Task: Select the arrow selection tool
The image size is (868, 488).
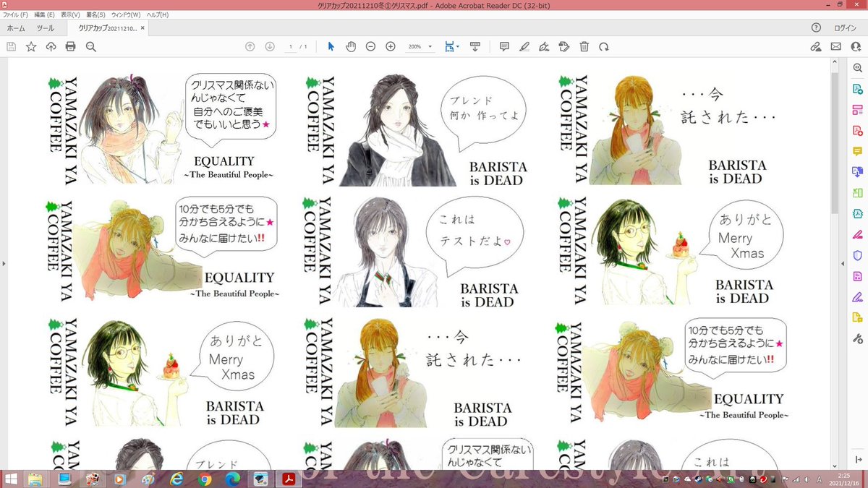Action: (331, 46)
